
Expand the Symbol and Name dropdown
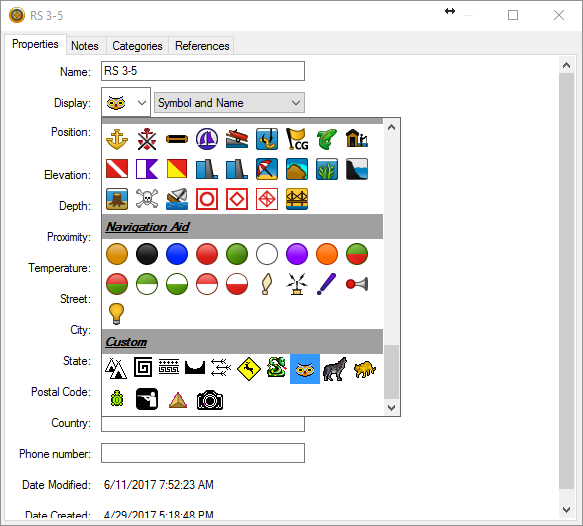229,103
